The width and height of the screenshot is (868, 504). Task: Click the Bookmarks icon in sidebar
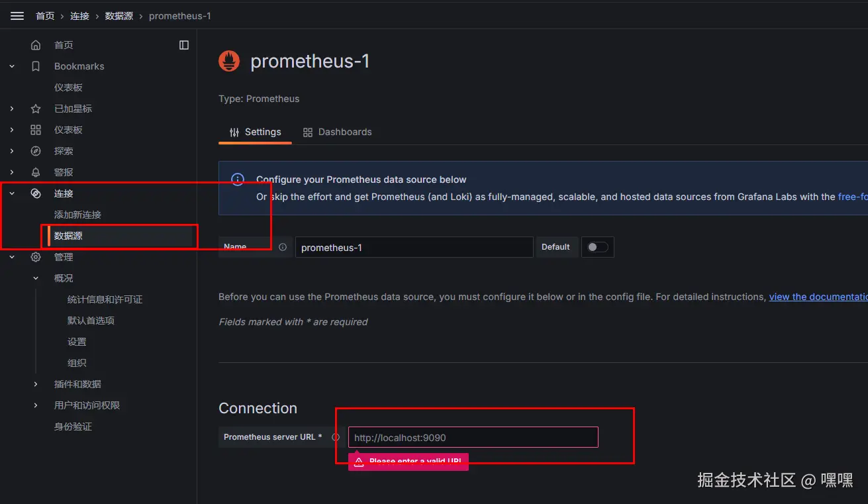point(36,66)
